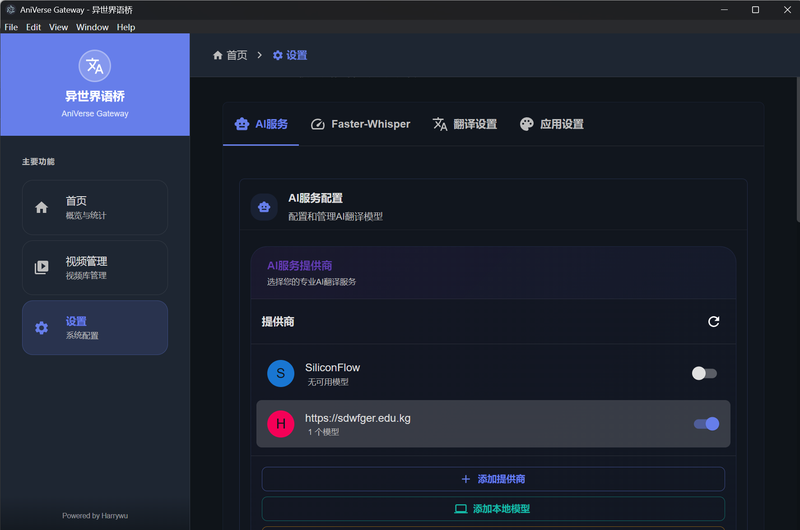Open the 翻译设置 tab
The width and height of the screenshot is (800, 530).
pos(464,124)
